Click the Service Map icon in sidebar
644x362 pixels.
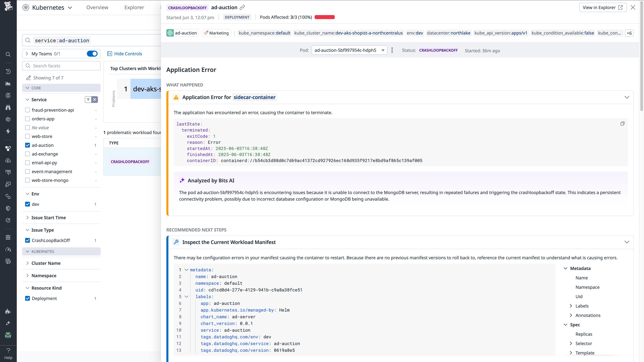coord(8,196)
